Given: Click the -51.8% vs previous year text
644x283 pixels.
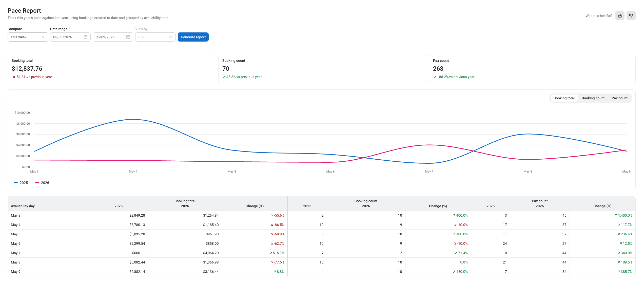Looking at the screenshot, I should point(32,77).
